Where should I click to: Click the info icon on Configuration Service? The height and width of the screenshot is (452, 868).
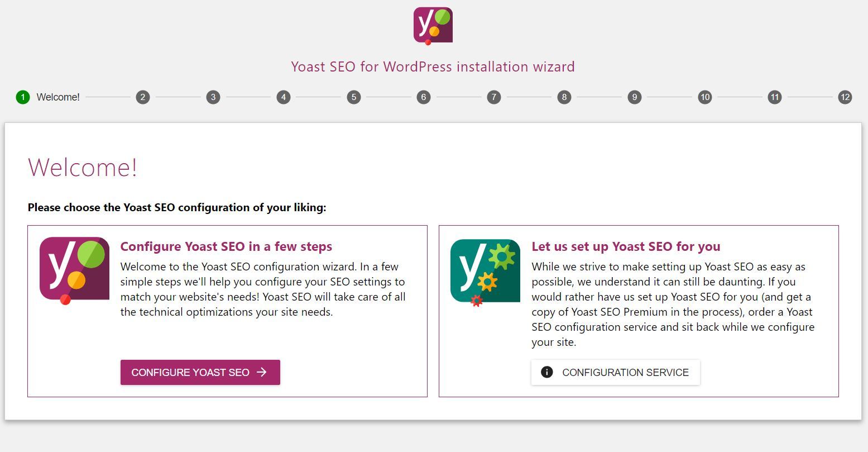pos(547,372)
